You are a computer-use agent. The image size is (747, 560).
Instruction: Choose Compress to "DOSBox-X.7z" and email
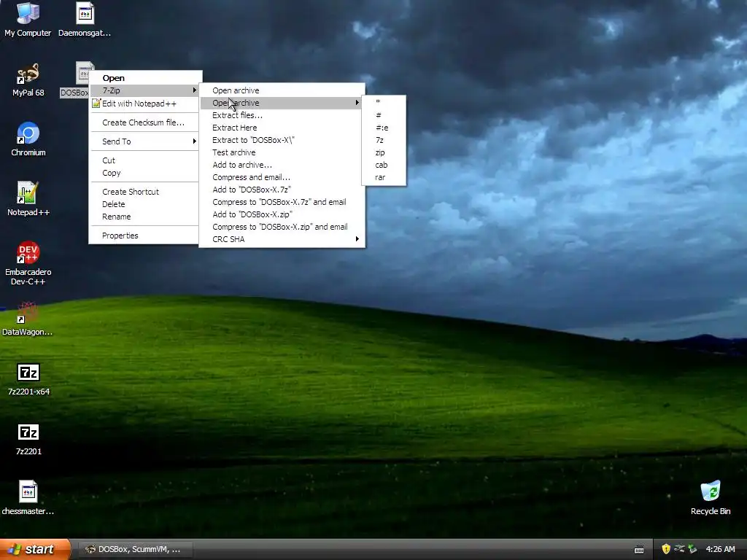282,202
